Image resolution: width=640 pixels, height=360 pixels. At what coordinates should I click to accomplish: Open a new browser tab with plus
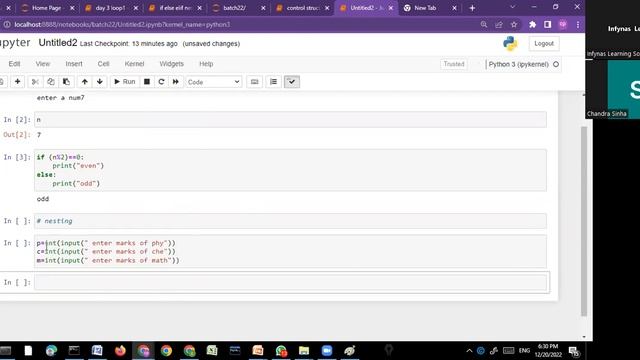(472, 8)
